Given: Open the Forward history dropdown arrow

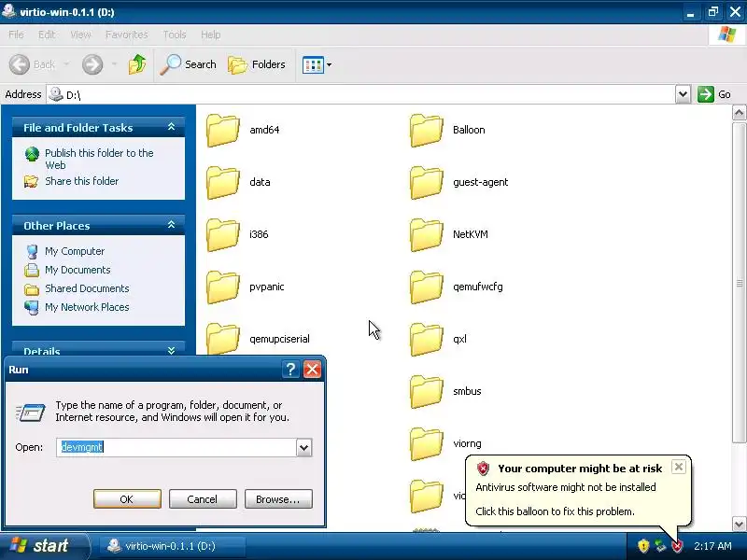Looking at the screenshot, I should [114, 64].
